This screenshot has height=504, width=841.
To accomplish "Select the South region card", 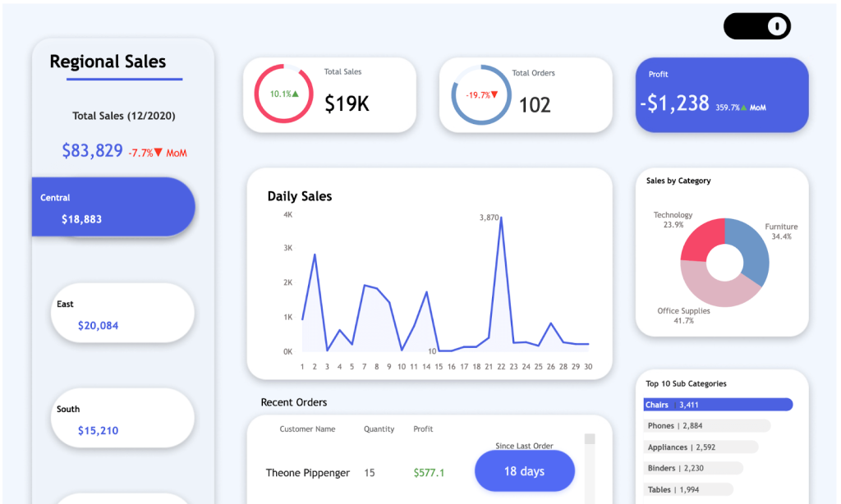I will (122, 418).
